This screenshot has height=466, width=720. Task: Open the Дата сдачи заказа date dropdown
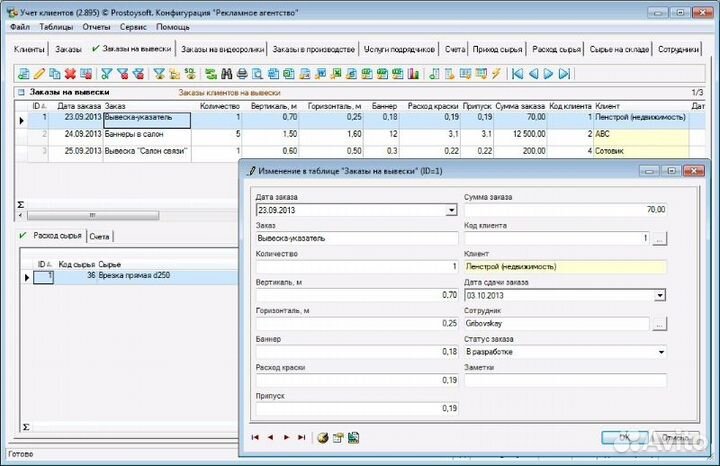pyautogui.click(x=660, y=295)
